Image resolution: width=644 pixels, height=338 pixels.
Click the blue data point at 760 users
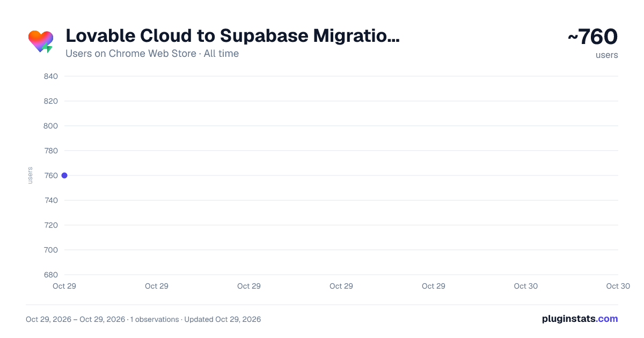(64, 175)
